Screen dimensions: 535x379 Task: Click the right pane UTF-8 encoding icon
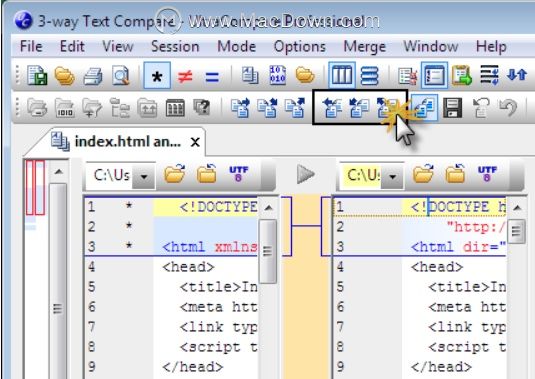click(x=487, y=174)
